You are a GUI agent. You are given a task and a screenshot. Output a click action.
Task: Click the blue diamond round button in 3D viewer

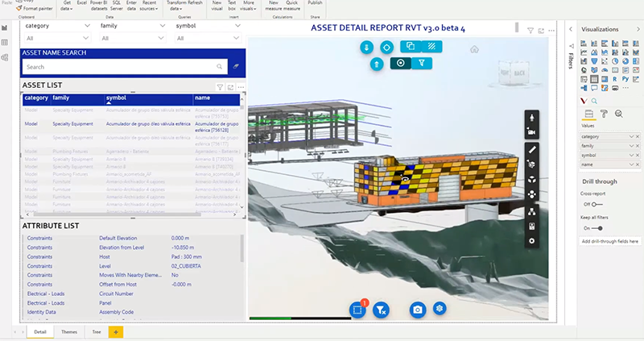(386, 48)
